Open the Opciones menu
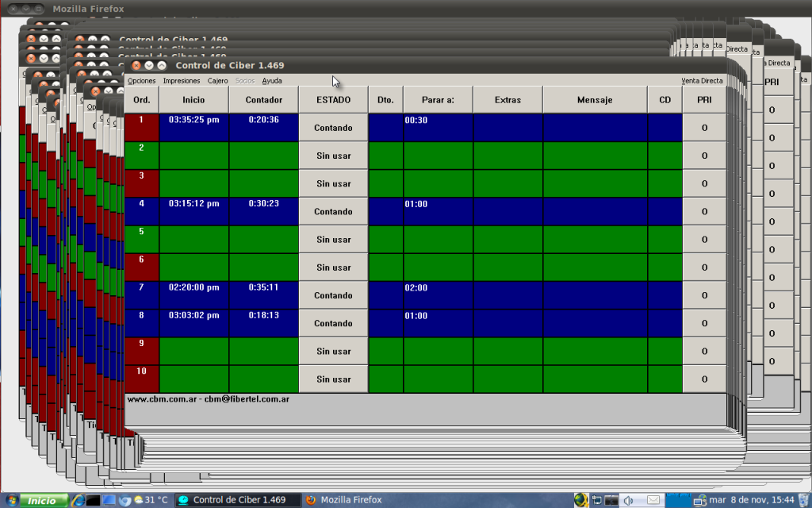 [141, 81]
